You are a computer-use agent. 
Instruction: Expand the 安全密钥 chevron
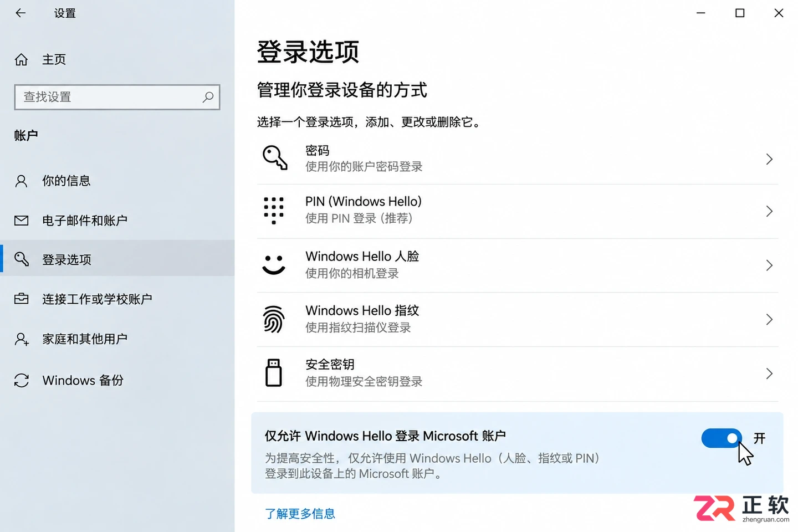coord(769,374)
